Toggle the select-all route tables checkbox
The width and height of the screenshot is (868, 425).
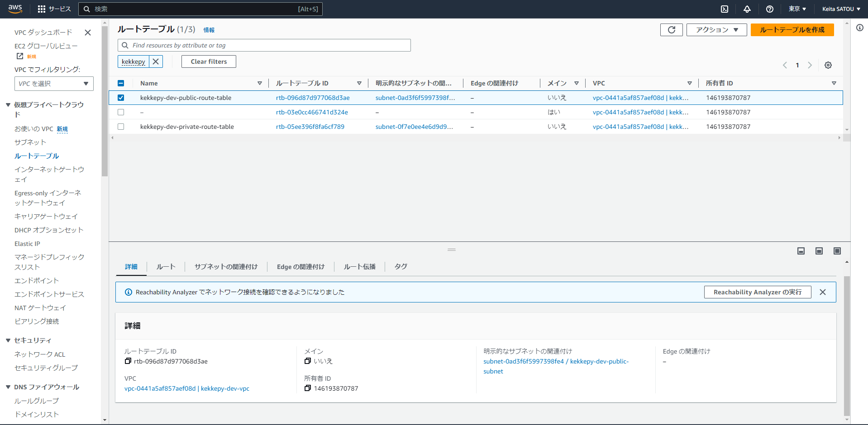pyautogui.click(x=121, y=83)
